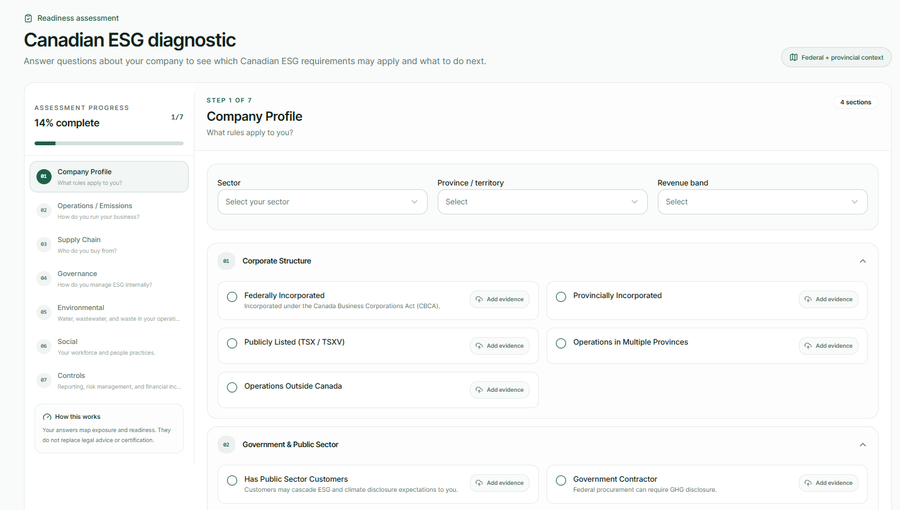Viewport: 900px width, 510px height.
Task: Click the 4 sections badge
Action: (x=856, y=102)
